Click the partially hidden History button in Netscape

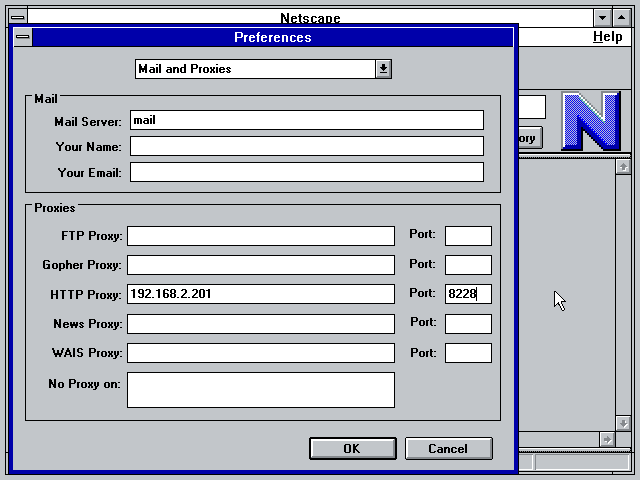[530, 138]
